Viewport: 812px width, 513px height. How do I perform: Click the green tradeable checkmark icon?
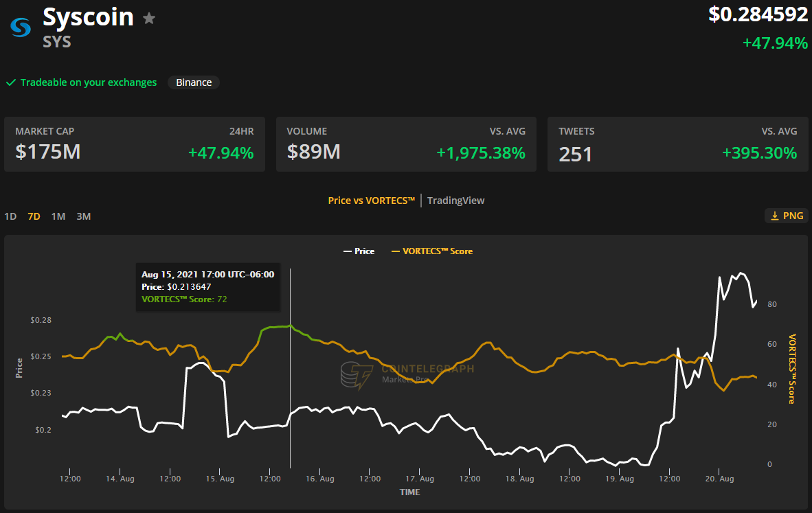coord(11,82)
